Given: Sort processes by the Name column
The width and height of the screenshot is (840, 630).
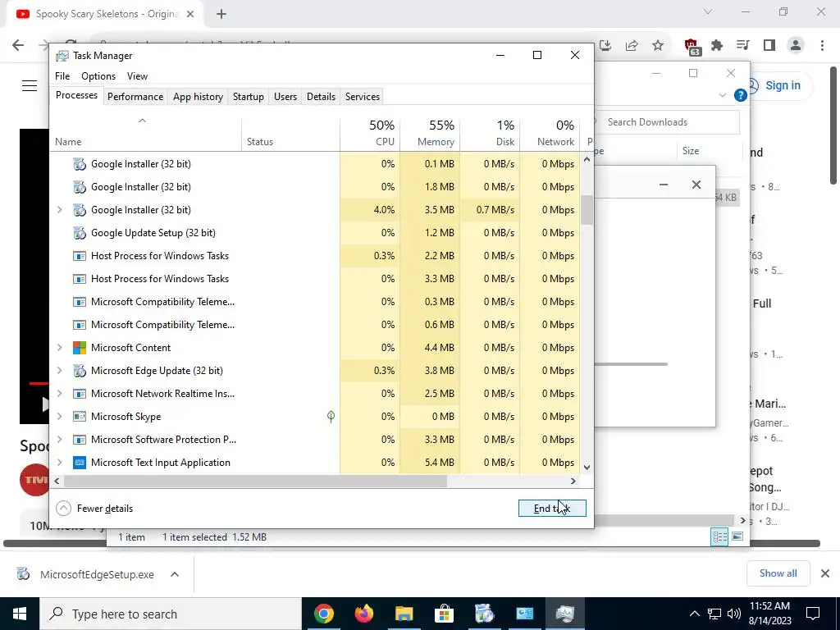Looking at the screenshot, I should pos(146,133).
